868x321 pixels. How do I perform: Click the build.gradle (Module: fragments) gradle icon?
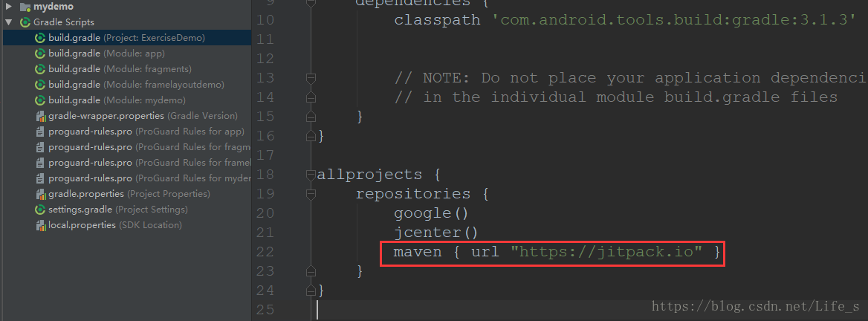(40, 69)
